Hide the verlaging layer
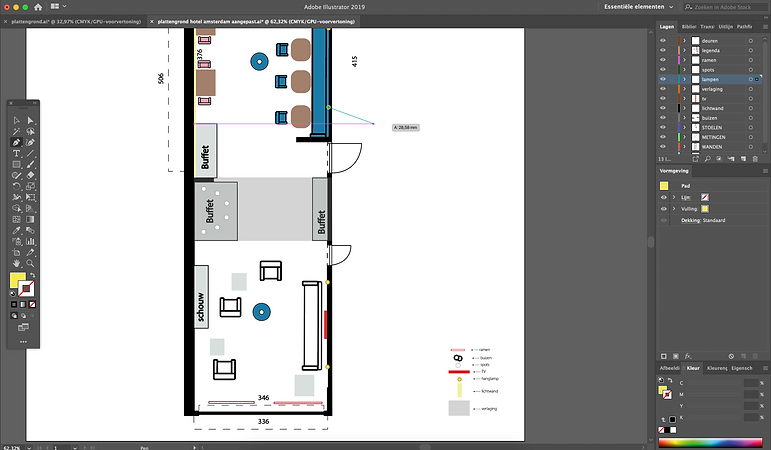 [x=663, y=89]
